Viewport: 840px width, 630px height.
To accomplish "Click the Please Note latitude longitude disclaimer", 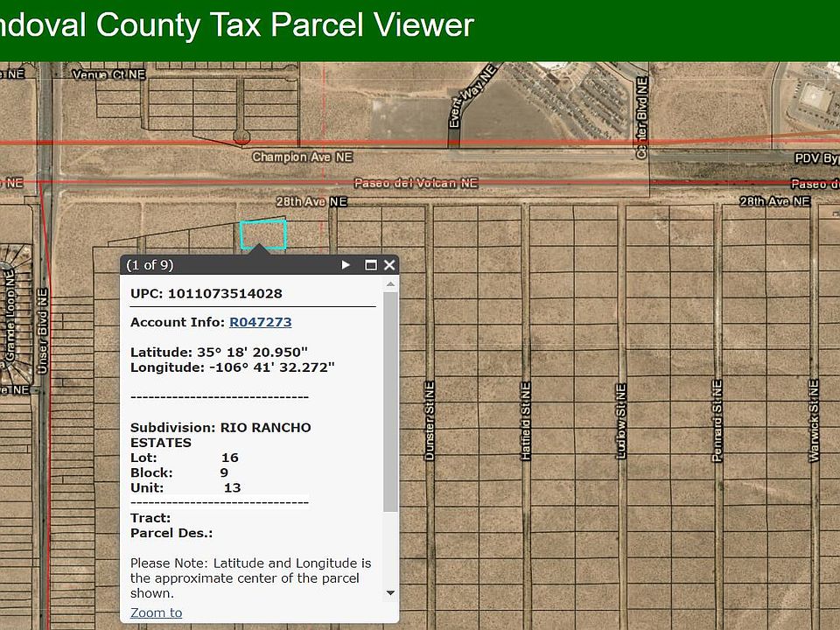I will pos(251,578).
